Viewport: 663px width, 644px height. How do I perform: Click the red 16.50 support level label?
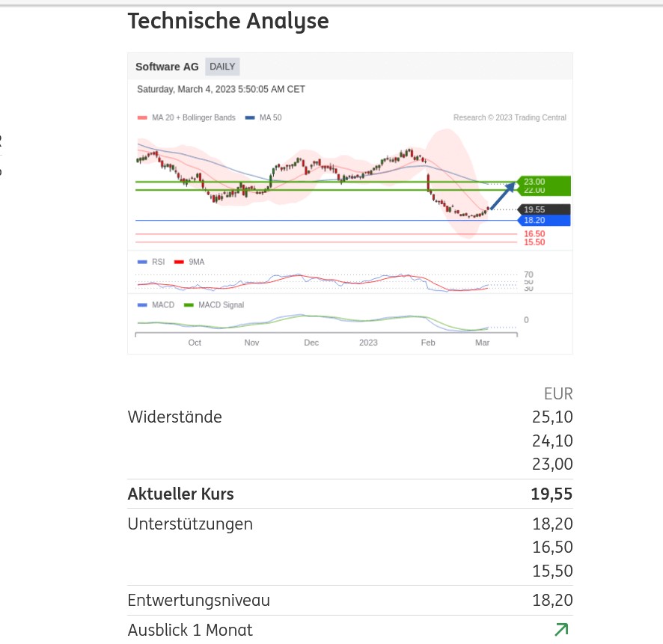coord(534,234)
